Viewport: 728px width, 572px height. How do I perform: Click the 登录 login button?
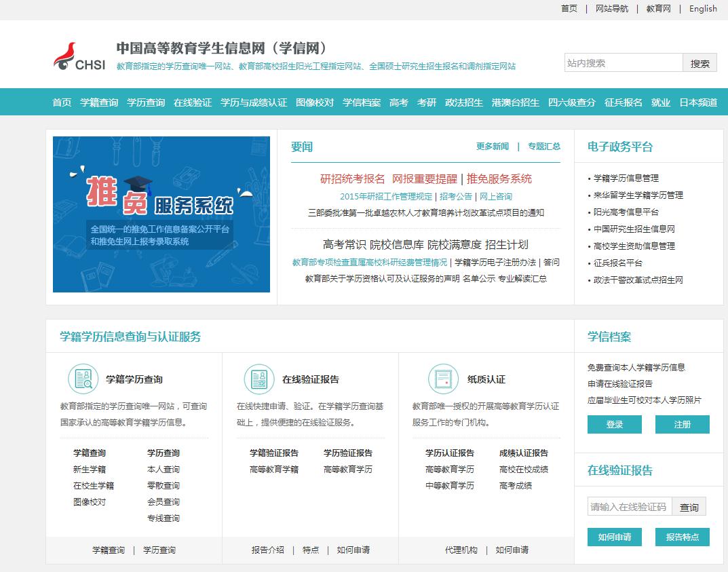click(614, 424)
